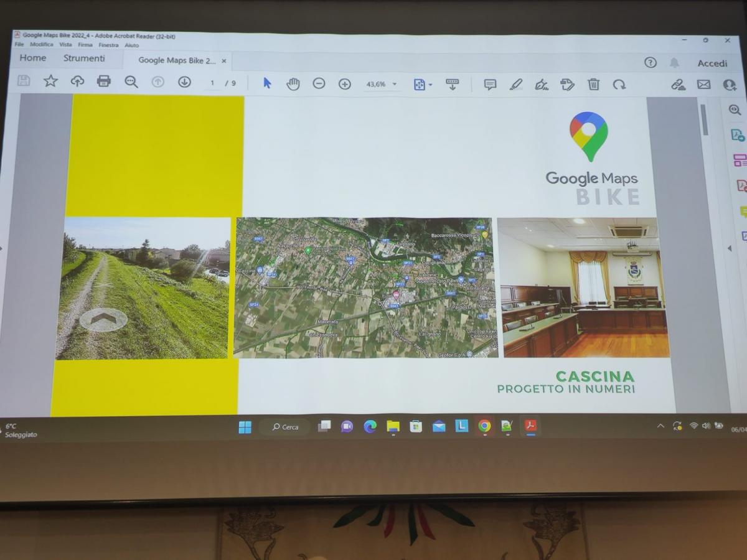Open the Finestra menu
This screenshot has width=747, height=560.
108,45
